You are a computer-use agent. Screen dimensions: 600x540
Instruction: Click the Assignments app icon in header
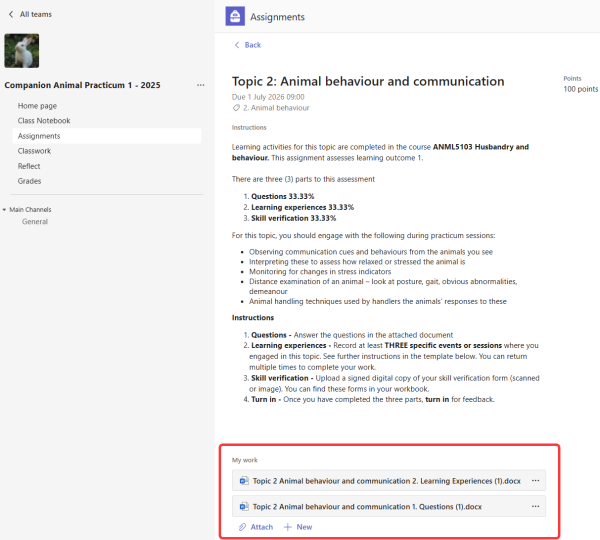click(234, 17)
